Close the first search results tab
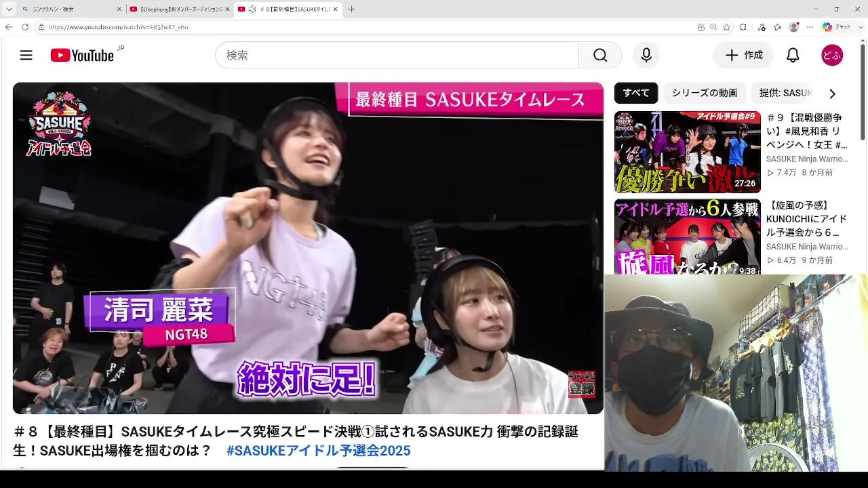868x488 pixels. click(119, 9)
